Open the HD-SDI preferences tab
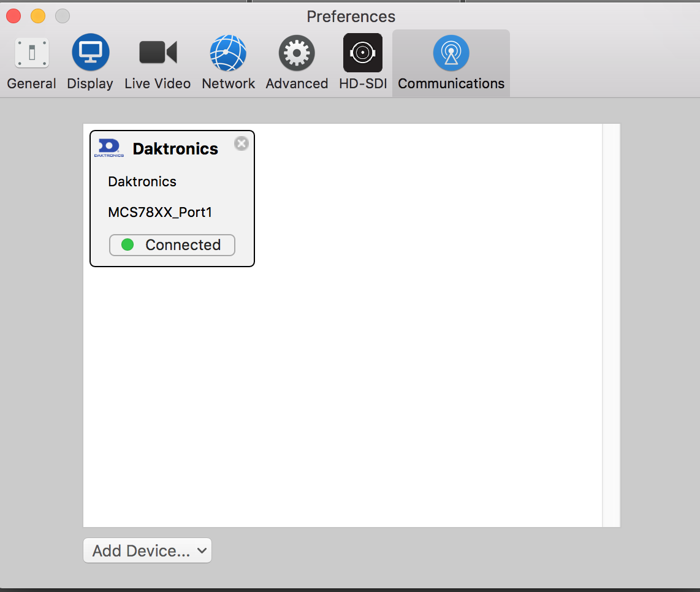The image size is (700, 592). point(363,63)
